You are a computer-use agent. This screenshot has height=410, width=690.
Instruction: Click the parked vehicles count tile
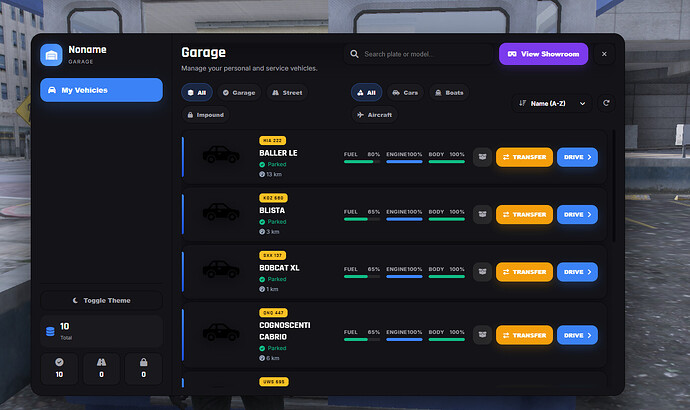click(x=59, y=369)
